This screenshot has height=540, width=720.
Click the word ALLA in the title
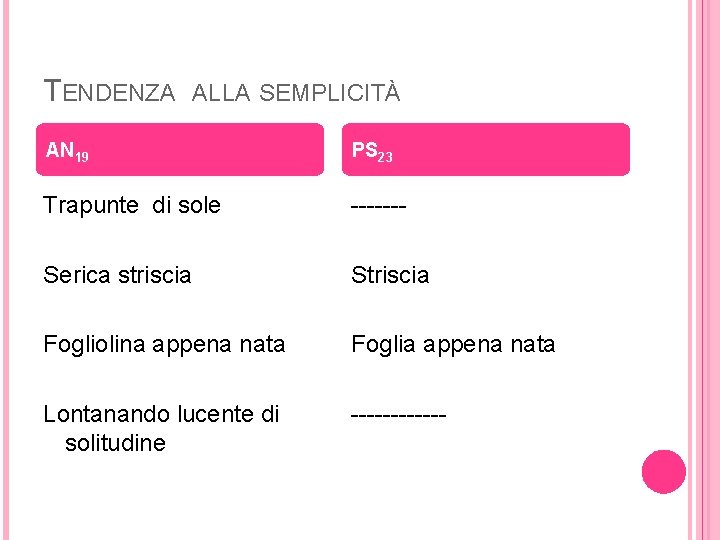221,93
